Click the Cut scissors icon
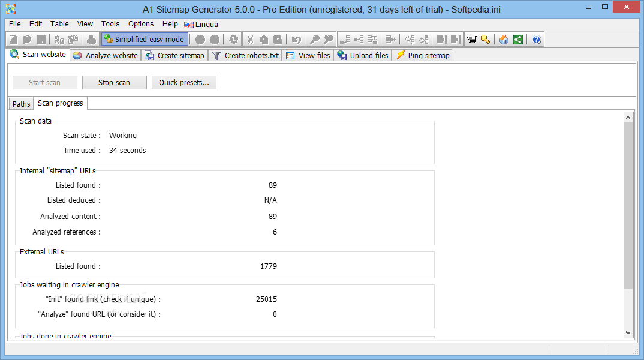Image resolution: width=644 pixels, height=360 pixels. (x=249, y=40)
